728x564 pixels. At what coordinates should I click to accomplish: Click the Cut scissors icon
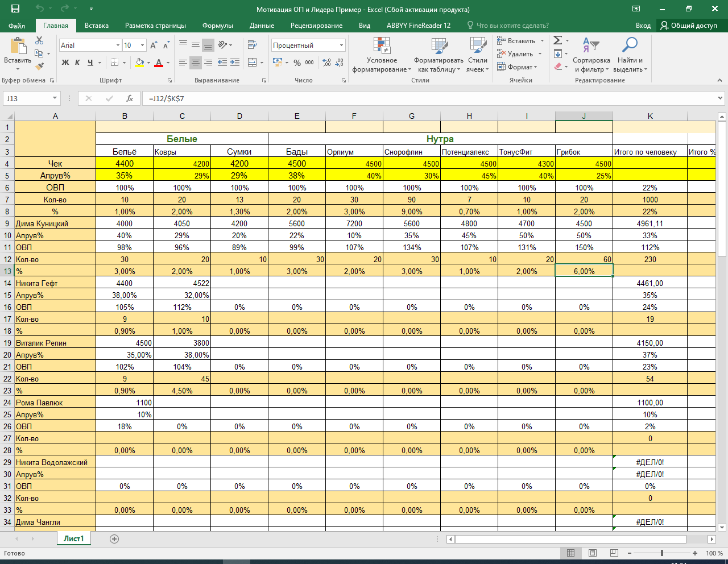(x=39, y=40)
